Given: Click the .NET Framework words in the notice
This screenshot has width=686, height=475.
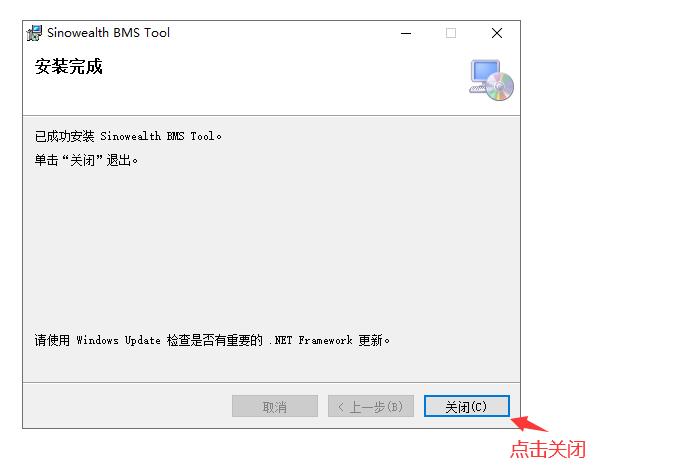Looking at the screenshot, I should 311,340.
